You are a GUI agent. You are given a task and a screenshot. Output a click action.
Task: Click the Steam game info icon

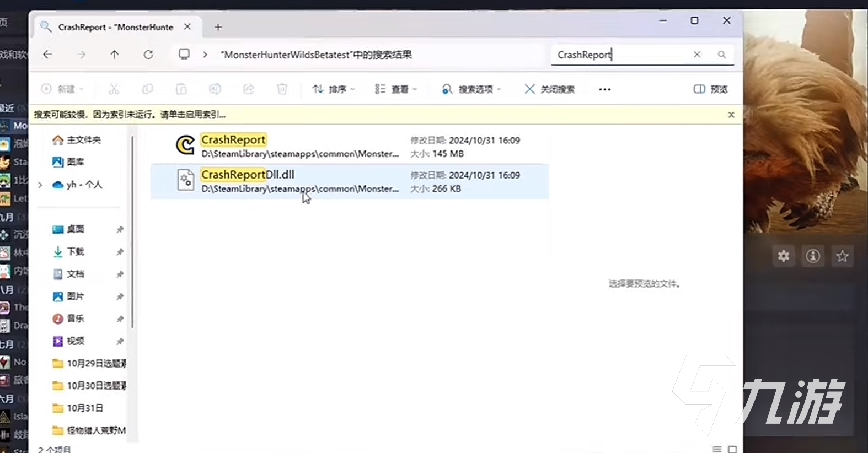813,256
